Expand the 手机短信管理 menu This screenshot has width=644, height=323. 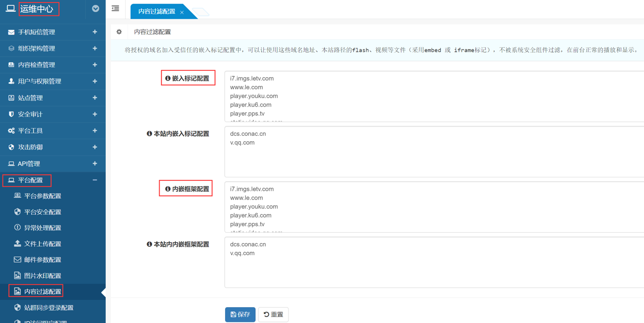(x=95, y=32)
